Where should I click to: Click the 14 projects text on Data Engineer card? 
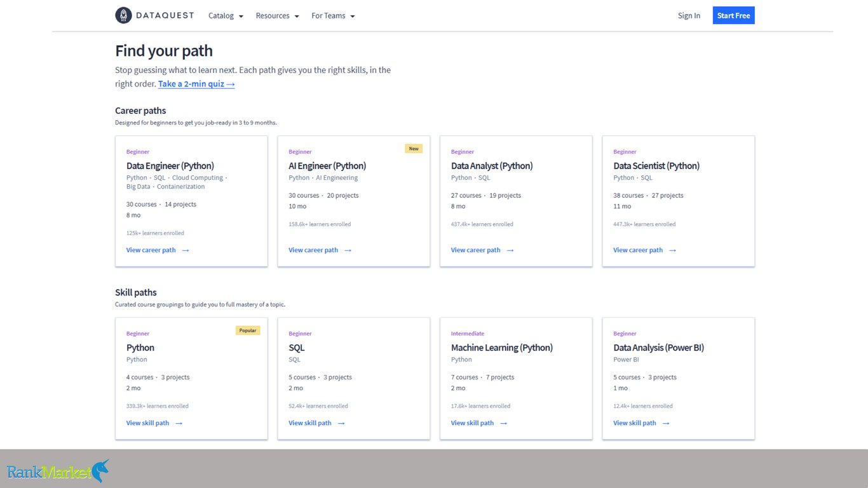tap(180, 205)
